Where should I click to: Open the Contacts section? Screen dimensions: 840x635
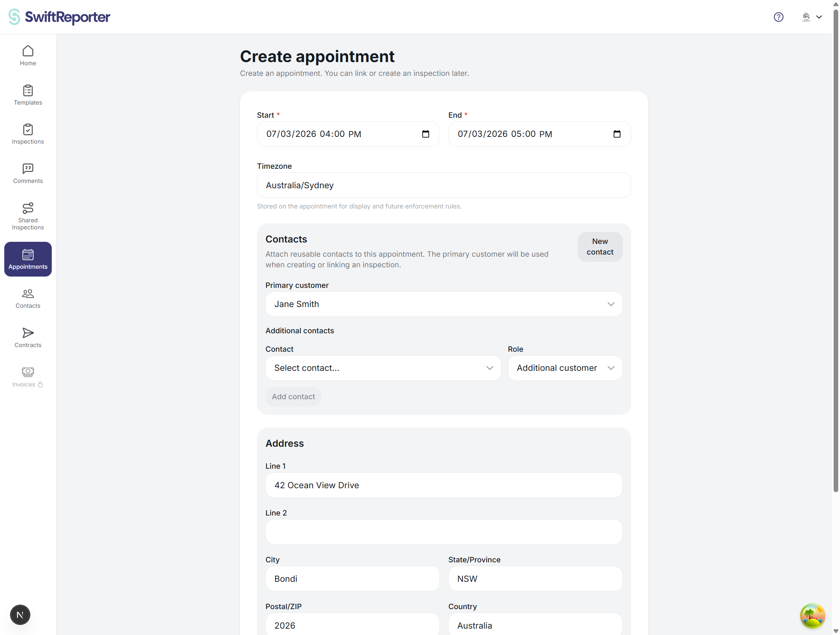tap(27, 299)
